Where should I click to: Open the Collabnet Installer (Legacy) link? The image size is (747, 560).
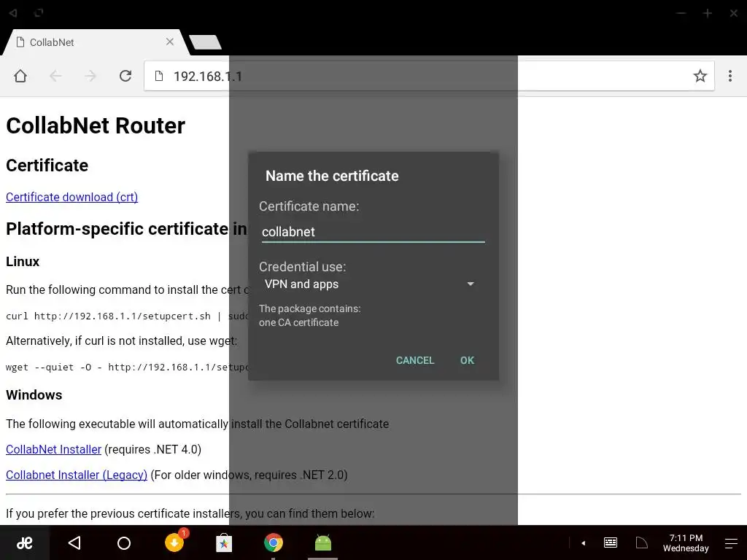(76, 475)
